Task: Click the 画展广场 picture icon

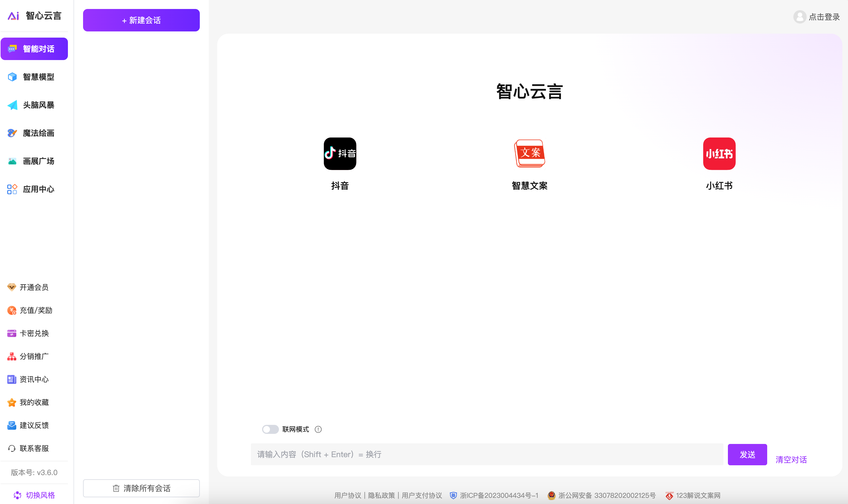Action: (x=12, y=161)
